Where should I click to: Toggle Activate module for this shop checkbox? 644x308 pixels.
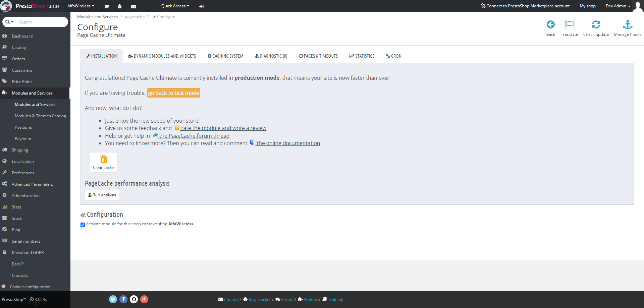tap(83, 225)
